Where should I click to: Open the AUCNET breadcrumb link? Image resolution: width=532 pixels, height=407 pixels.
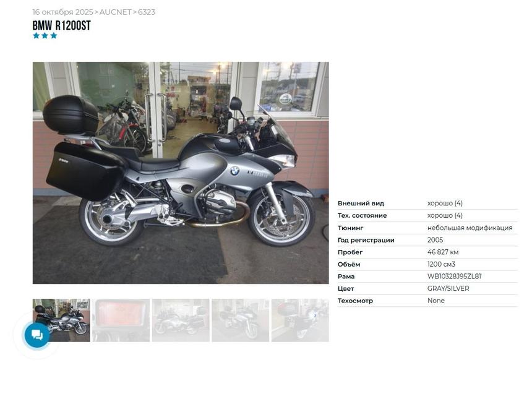[x=115, y=12]
